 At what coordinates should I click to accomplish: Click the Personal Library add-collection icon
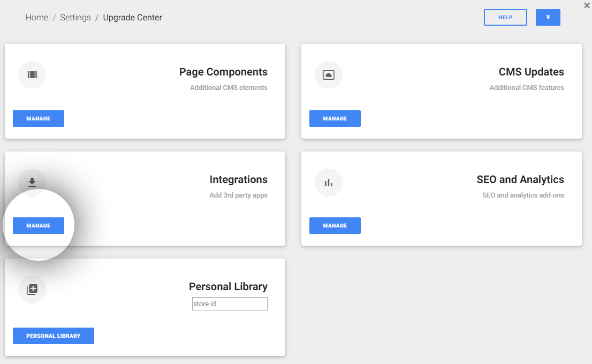pyautogui.click(x=32, y=289)
